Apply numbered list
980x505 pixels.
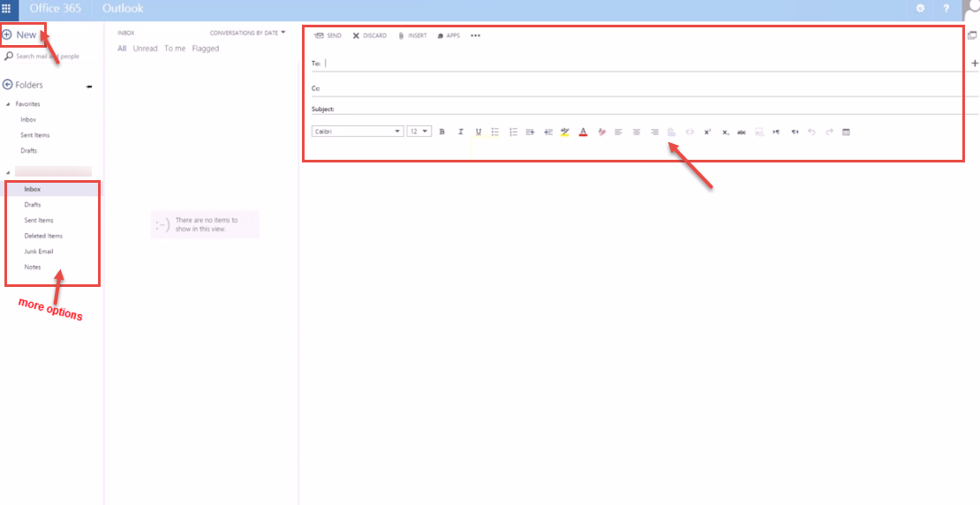point(513,132)
